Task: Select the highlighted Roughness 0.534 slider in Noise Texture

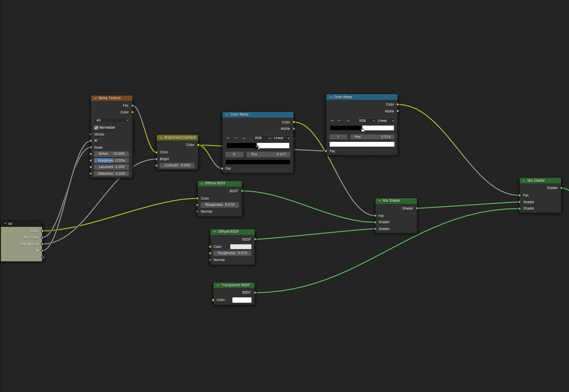Action: click(111, 161)
